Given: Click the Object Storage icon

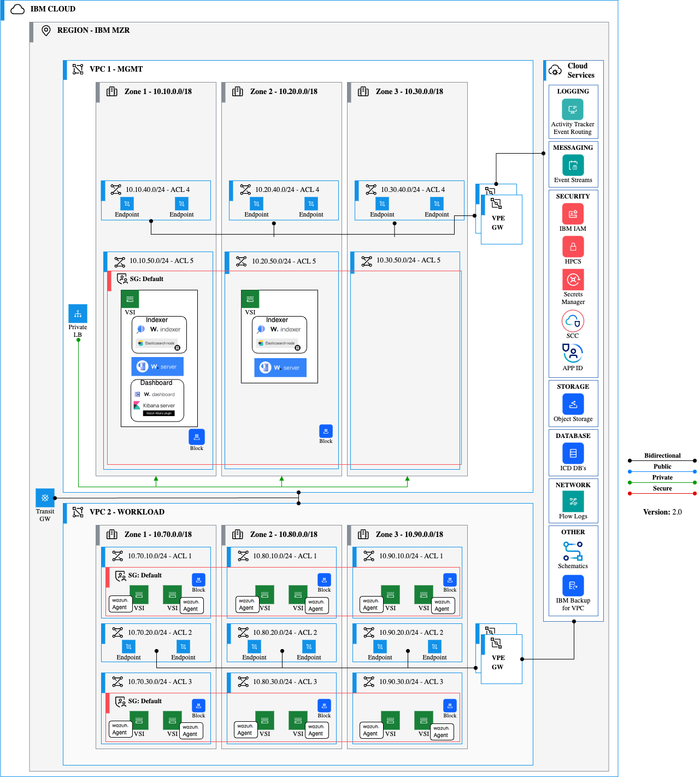Looking at the screenshot, I should (573, 404).
